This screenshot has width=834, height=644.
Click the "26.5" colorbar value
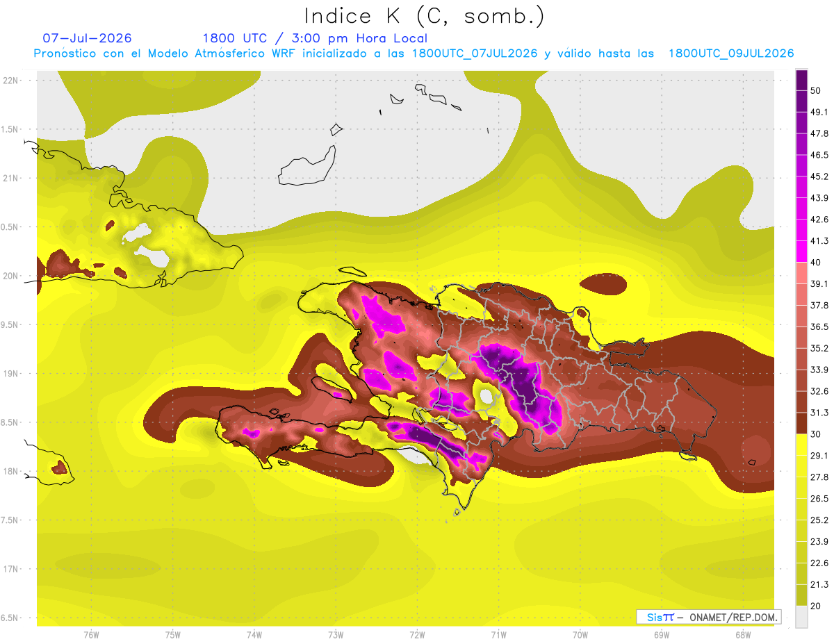(819, 499)
